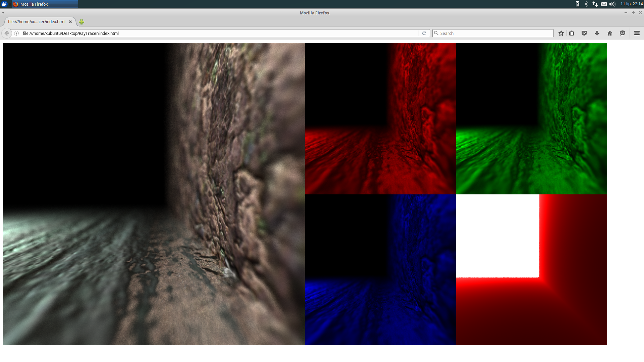Select Mozilla Firefox taskbar window button
This screenshot has width=644, height=362.
[45, 4]
